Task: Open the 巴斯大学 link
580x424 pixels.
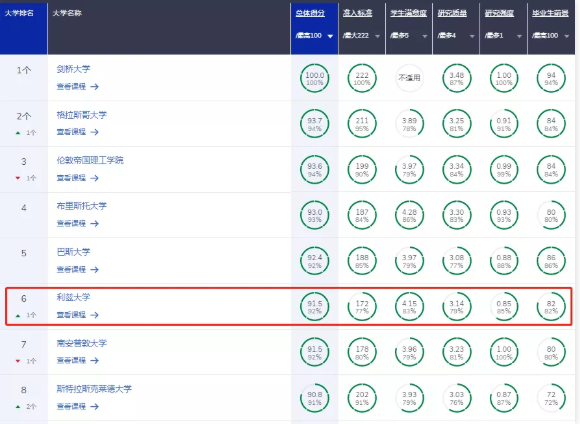Action: [73, 252]
